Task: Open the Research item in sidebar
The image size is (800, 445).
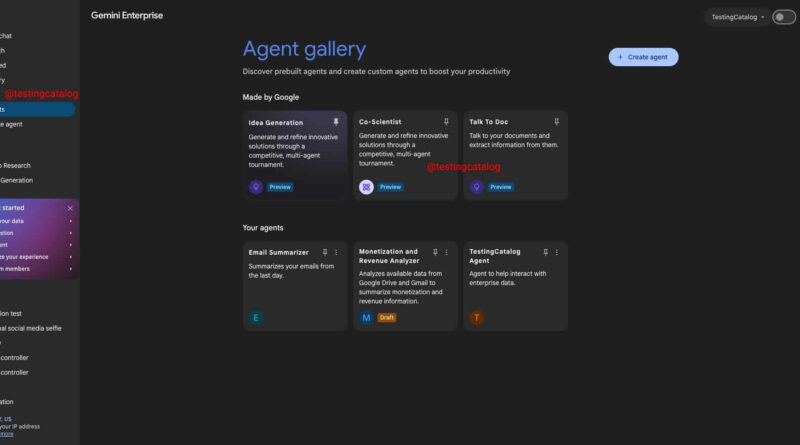Action: pyautogui.click(x=38, y=165)
